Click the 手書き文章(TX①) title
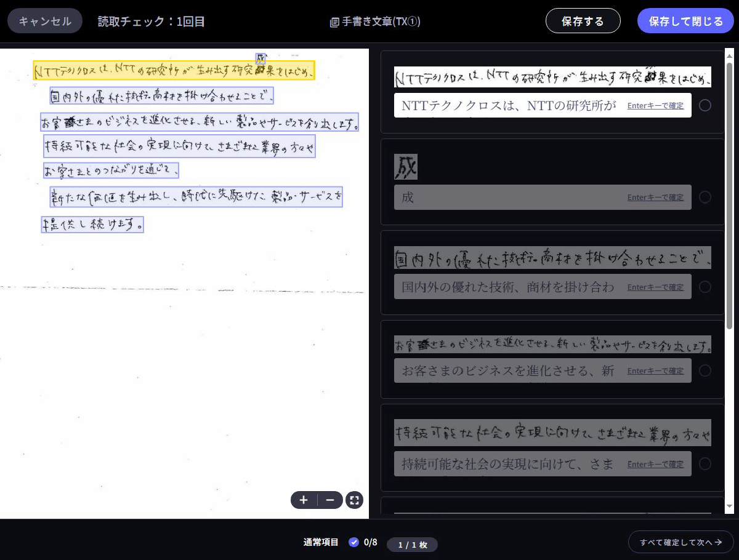The height and width of the screenshot is (560, 739). point(381,22)
